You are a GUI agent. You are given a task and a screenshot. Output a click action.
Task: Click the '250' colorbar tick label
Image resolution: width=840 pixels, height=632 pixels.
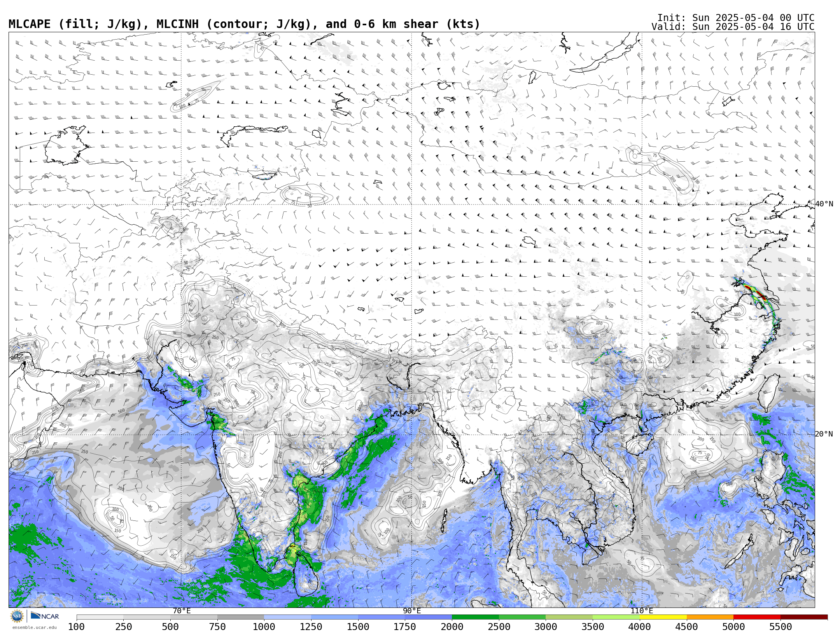[x=124, y=627]
